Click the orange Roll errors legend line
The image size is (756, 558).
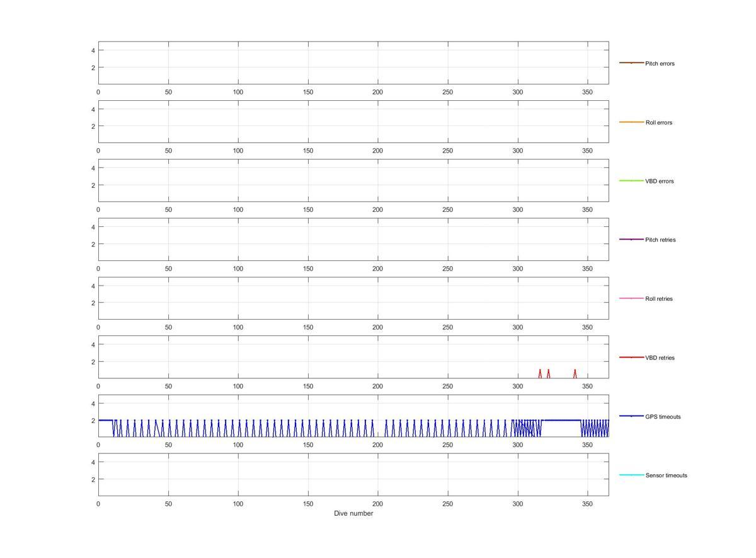pyautogui.click(x=631, y=122)
